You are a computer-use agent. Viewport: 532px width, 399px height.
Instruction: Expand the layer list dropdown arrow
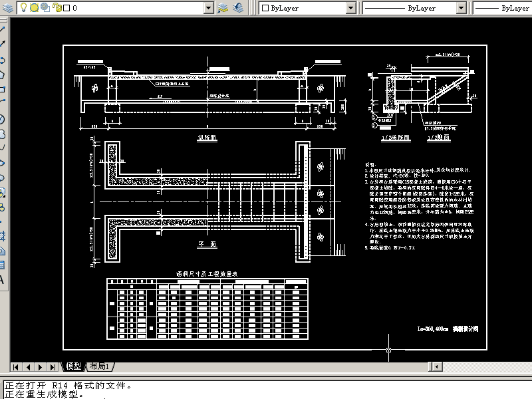pos(209,8)
